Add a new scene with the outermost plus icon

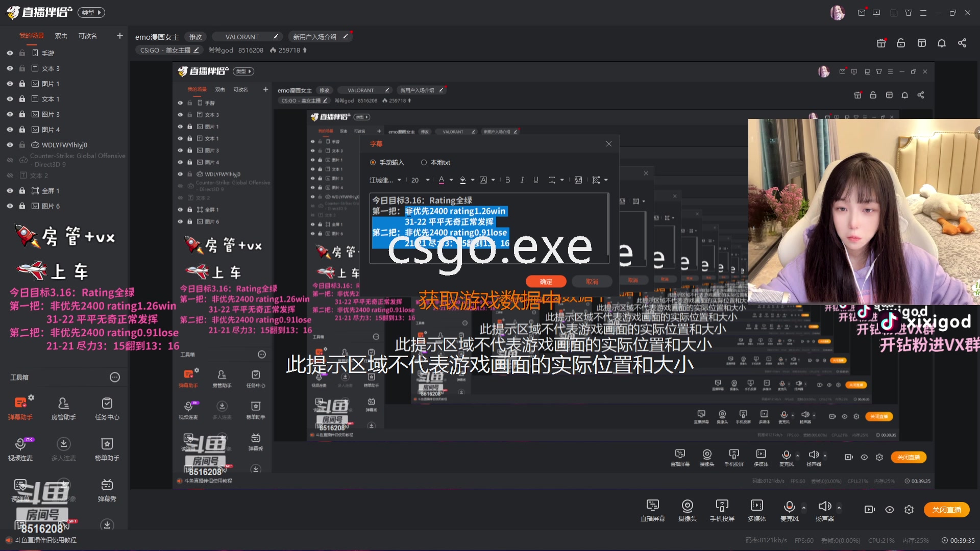[x=120, y=36]
